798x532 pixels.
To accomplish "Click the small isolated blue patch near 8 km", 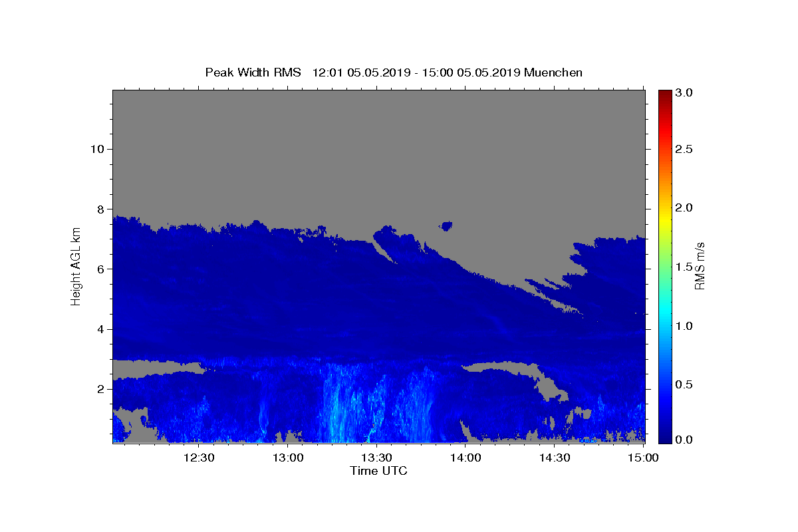I will click(x=446, y=226).
